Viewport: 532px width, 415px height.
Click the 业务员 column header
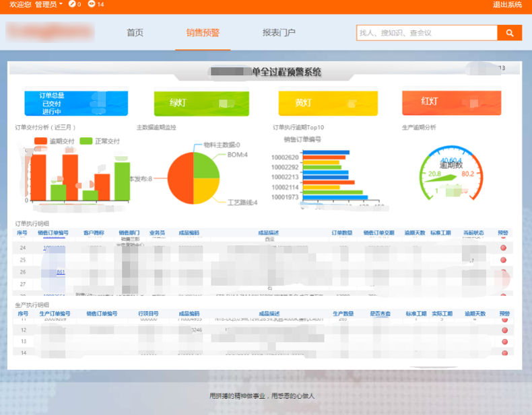pyautogui.click(x=157, y=233)
